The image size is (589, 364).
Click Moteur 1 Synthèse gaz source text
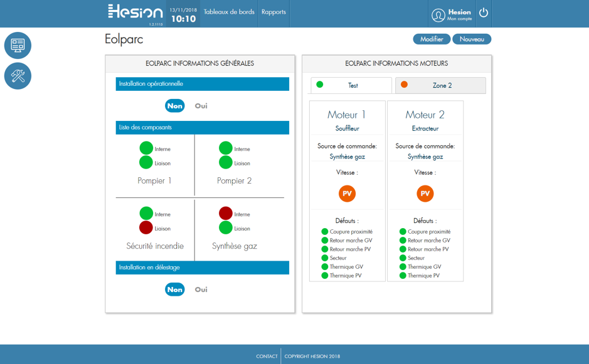point(347,157)
